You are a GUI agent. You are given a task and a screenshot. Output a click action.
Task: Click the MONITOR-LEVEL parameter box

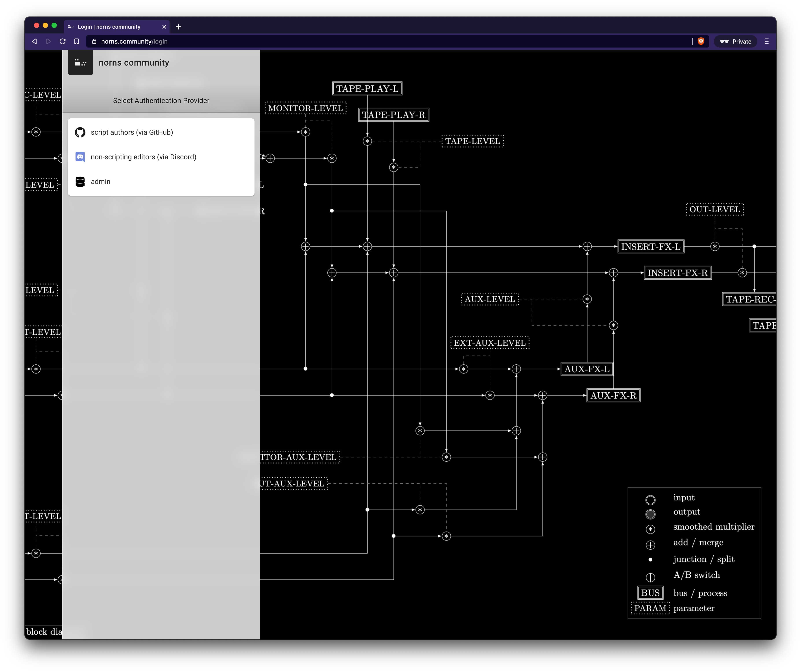coord(306,108)
